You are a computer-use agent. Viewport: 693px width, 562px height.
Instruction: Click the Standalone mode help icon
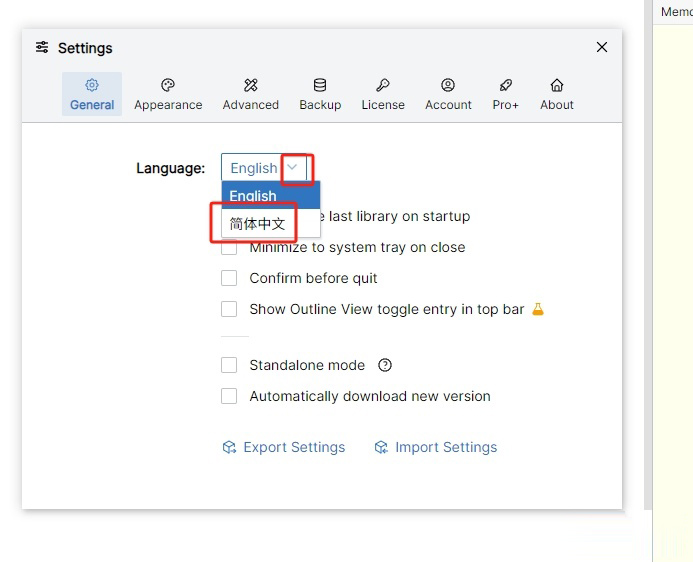tap(385, 365)
